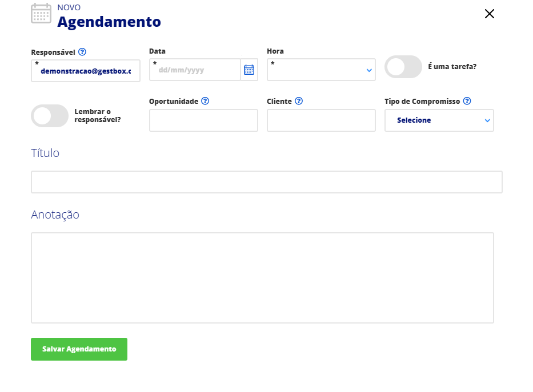The width and height of the screenshot is (533, 392).
Task: Click help icon beside Responsável label
Action: click(x=82, y=52)
